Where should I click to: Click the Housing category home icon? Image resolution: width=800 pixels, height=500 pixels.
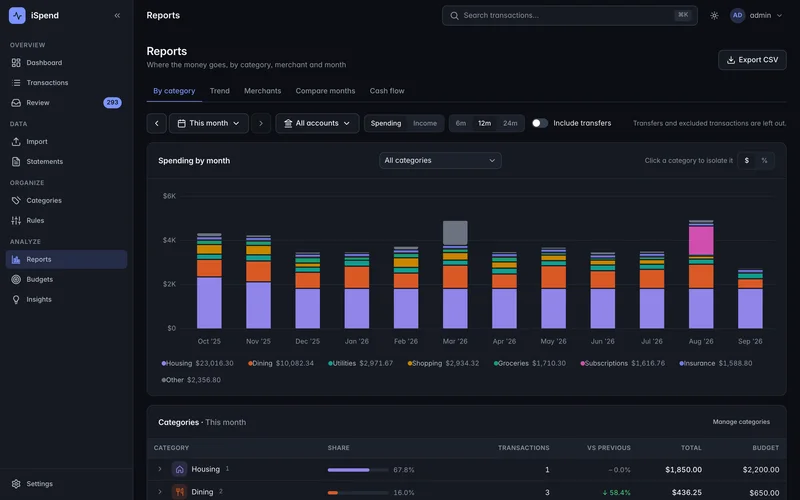pyautogui.click(x=179, y=469)
